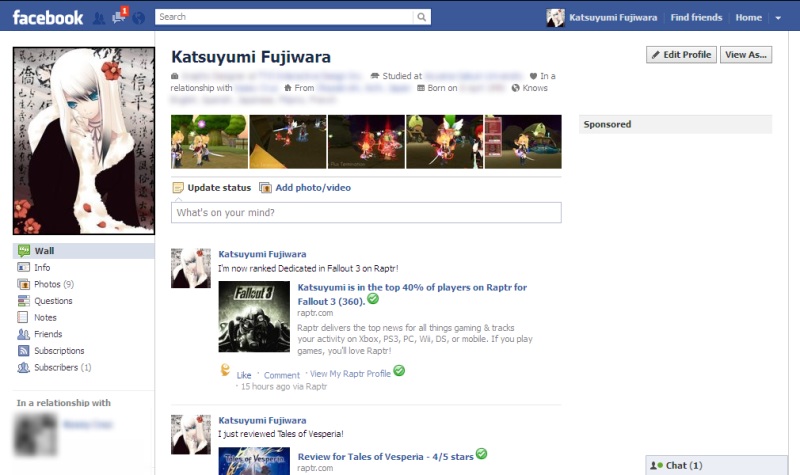The image size is (800, 475).
Task: Click the raptr.com source under Fallout link
Action: pos(315,313)
